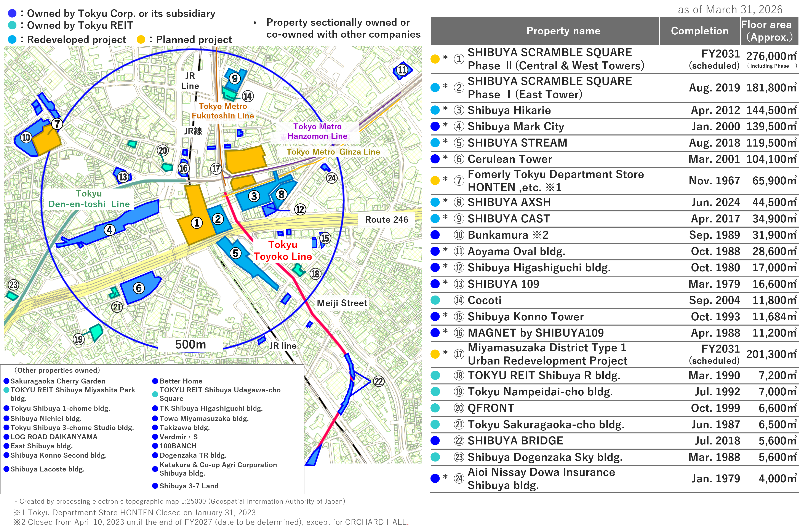Click map marker 5 on Shibuya Stream
Screen dimensions: 800x532
click(x=235, y=253)
